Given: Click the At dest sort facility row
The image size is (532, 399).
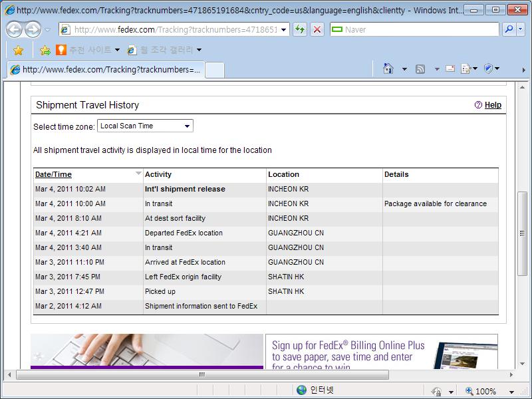Looking at the screenshot, I should (x=266, y=218).
